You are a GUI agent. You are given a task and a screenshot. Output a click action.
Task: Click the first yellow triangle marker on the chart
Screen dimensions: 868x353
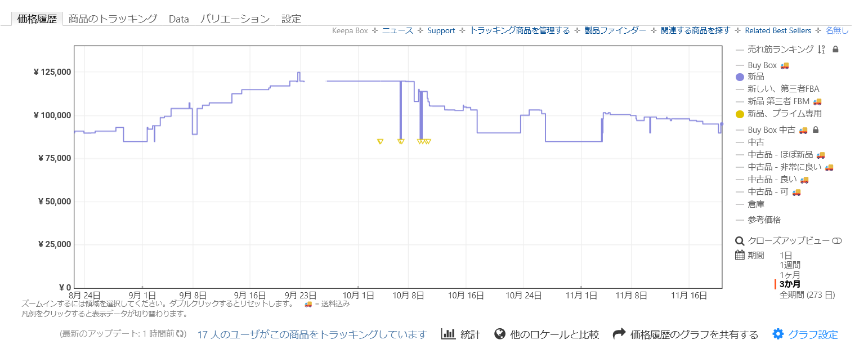point(380,141)
